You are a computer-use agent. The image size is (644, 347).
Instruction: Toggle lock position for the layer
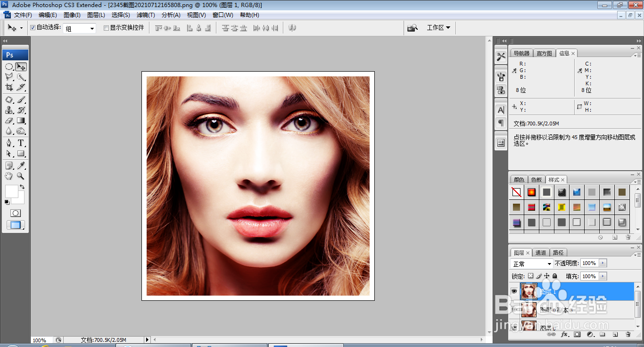(547, 276)
